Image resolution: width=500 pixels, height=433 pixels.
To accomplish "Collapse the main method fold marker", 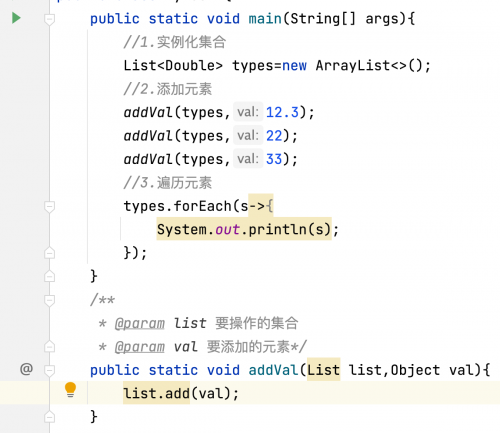I will pyautogui.click(x=49, y=19).
